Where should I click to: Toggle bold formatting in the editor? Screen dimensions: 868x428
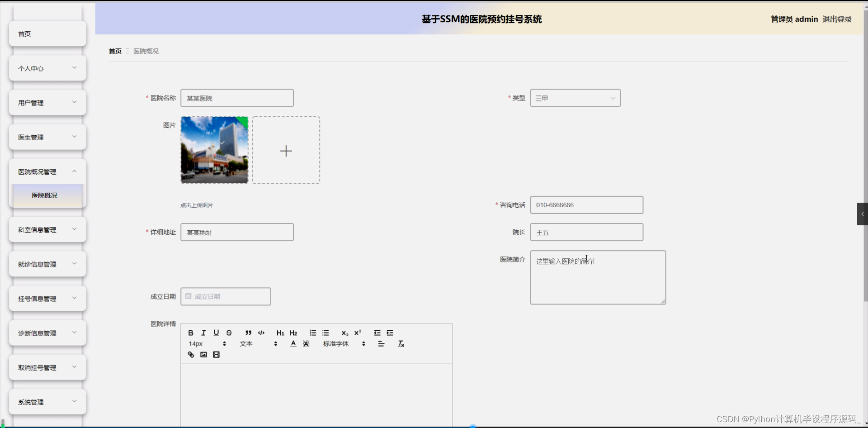pos(190,333)
